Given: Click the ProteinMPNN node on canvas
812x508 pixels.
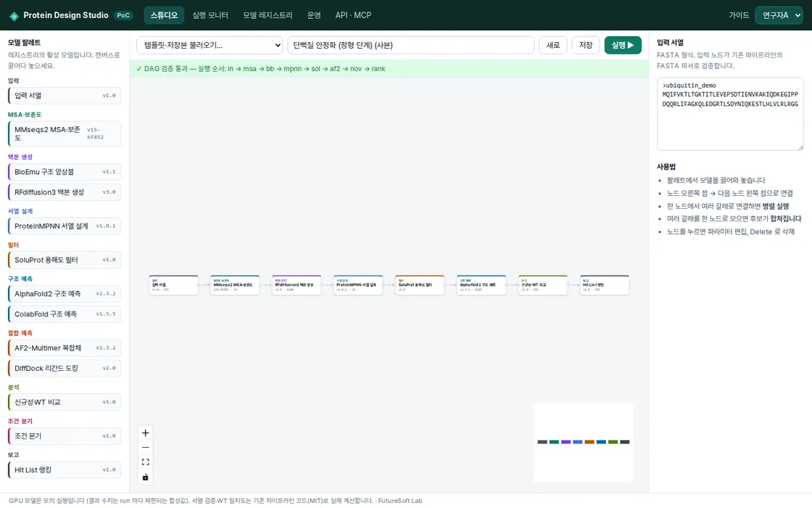Looking at the screenshot, I should (358, 285).
